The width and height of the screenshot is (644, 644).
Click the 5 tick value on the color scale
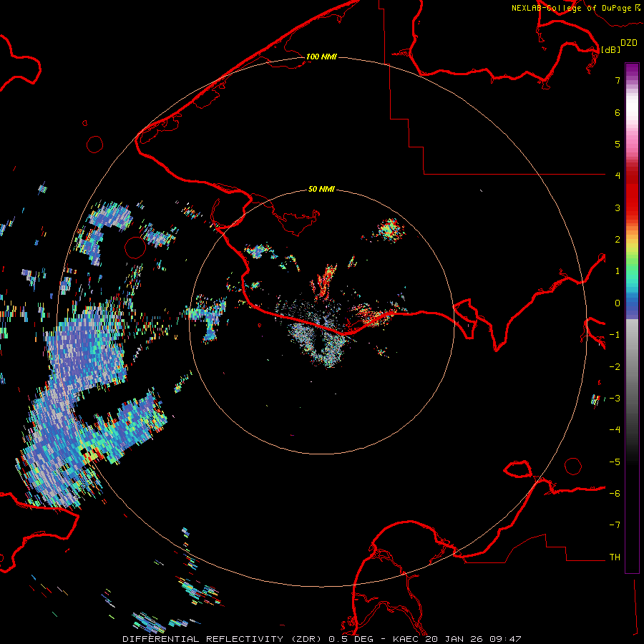pyautogui.click(x=618, y=144)
